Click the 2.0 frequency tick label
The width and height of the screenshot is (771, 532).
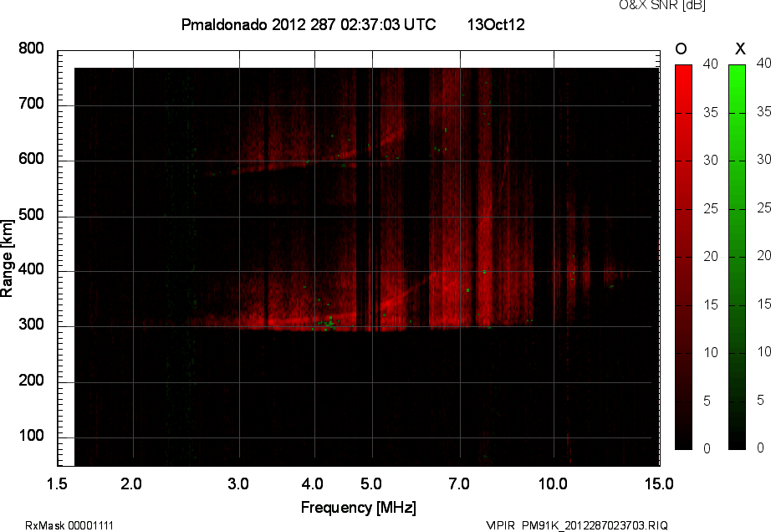[x=131, y=483]
